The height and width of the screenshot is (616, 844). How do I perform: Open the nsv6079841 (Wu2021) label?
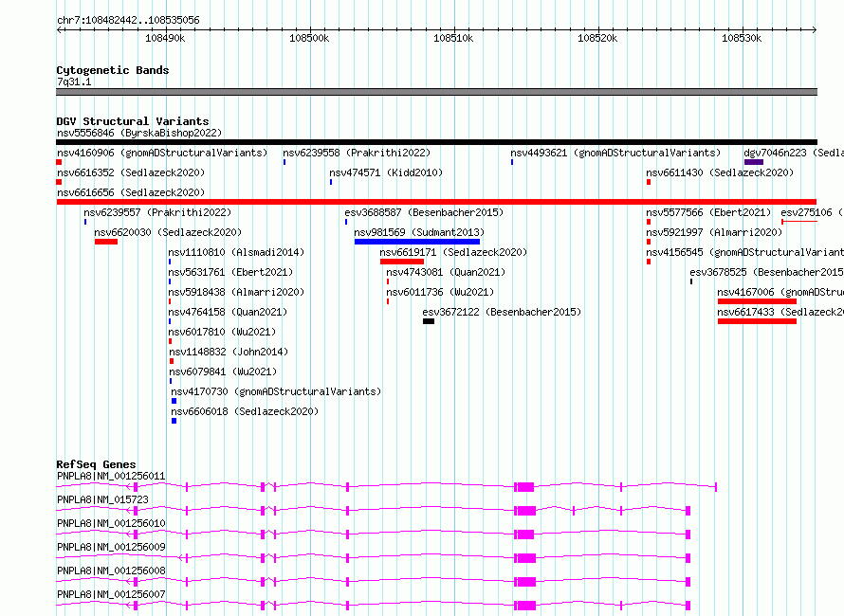tap(224, 371)
